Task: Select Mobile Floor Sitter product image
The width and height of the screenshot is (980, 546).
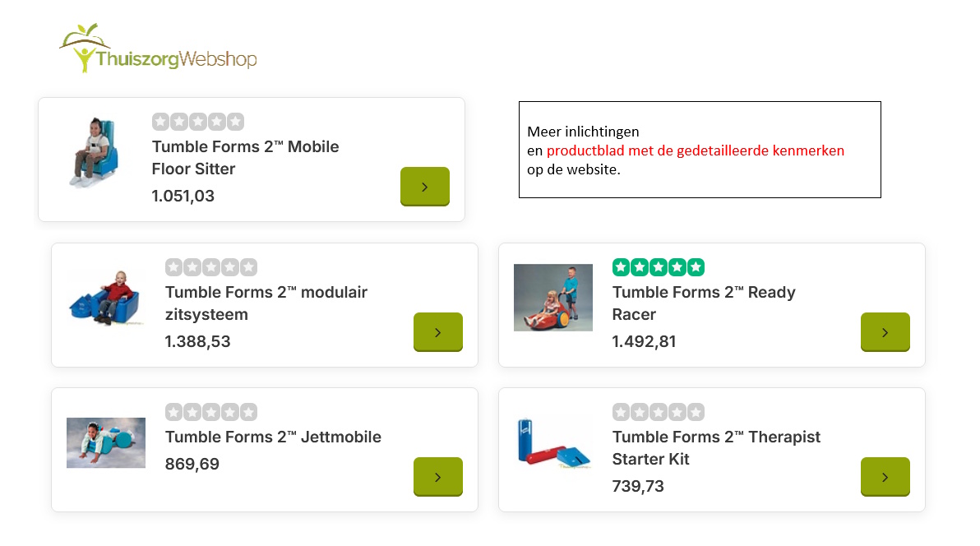Action: click(90, 153)
